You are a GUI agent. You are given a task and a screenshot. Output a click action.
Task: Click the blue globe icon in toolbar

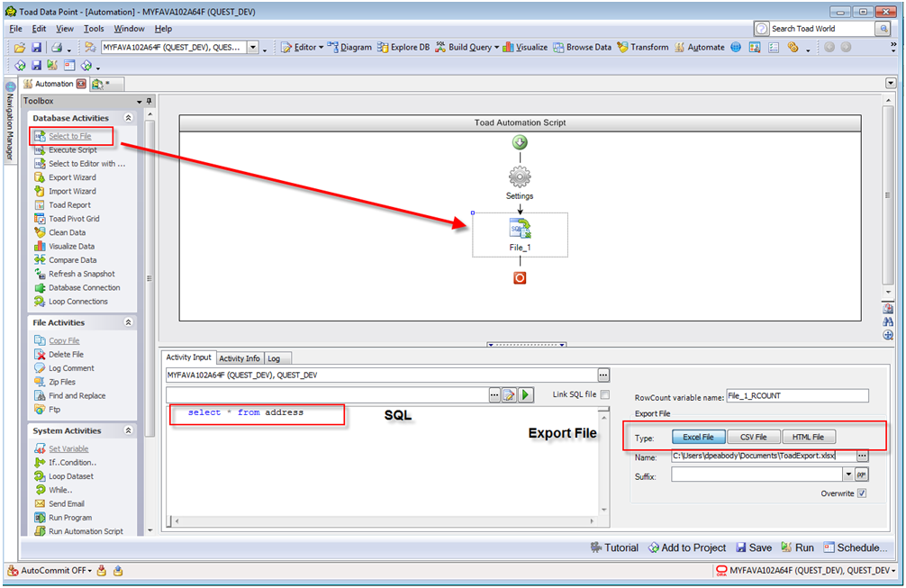736,48
